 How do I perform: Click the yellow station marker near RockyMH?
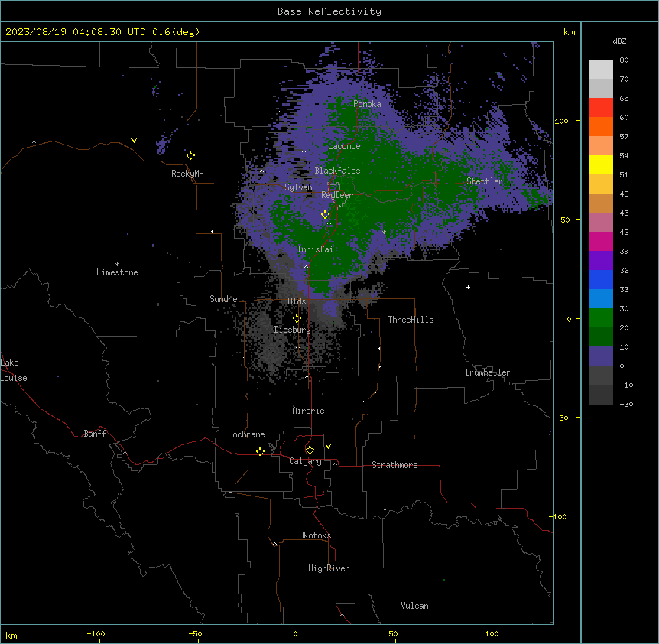tap(190, 156)
